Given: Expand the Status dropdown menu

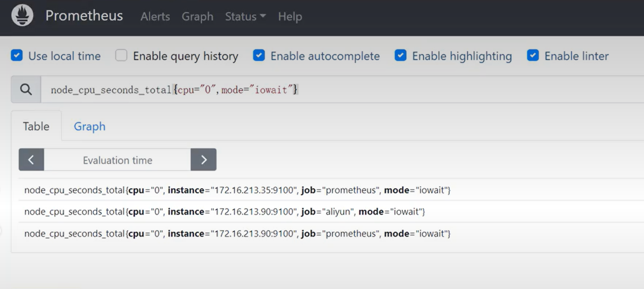Looking at the screenshot, I should [245, 16].
